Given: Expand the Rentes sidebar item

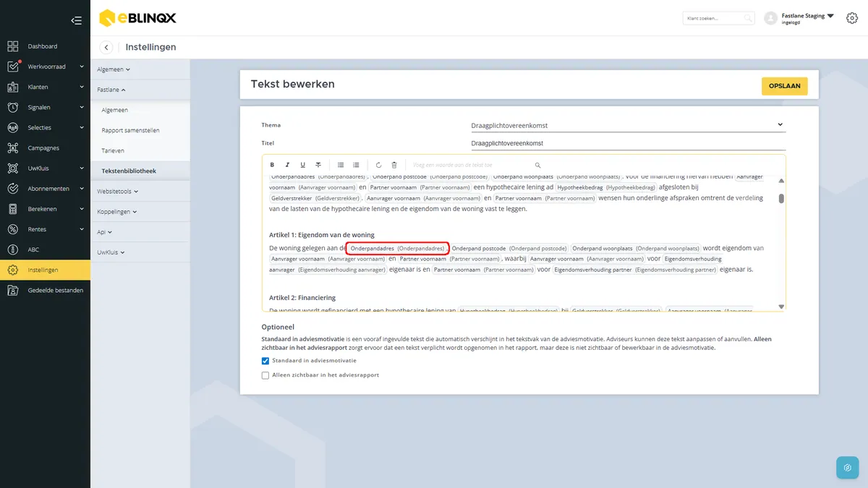Looking at the screenshot, I should pos(45,229).
